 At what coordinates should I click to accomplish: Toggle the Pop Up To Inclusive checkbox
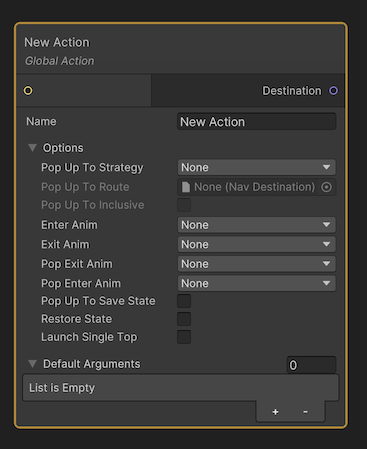(184, 205)
